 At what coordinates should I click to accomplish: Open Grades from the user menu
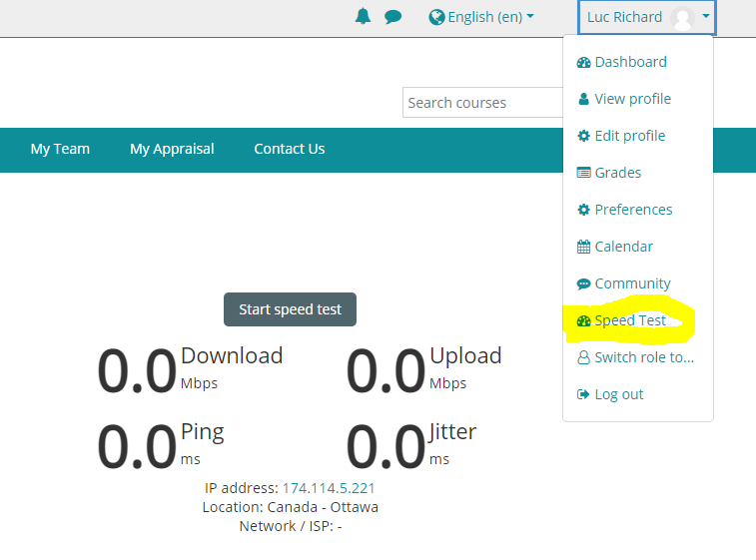point(617,173)
